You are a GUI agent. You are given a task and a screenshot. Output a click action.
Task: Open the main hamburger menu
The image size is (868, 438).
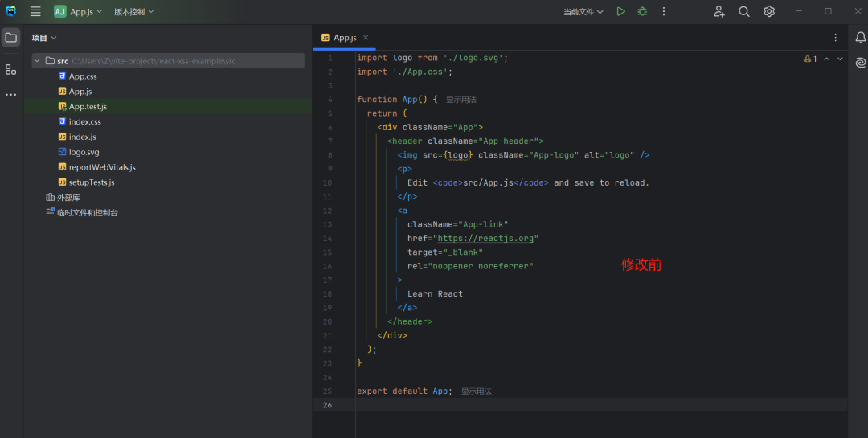35,11
